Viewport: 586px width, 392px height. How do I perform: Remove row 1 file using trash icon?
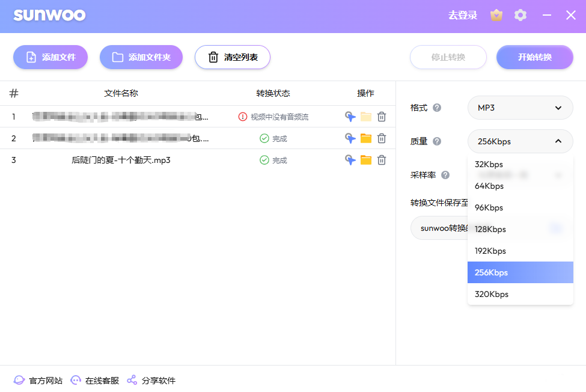pyautogui.click(x=382, y=117)
